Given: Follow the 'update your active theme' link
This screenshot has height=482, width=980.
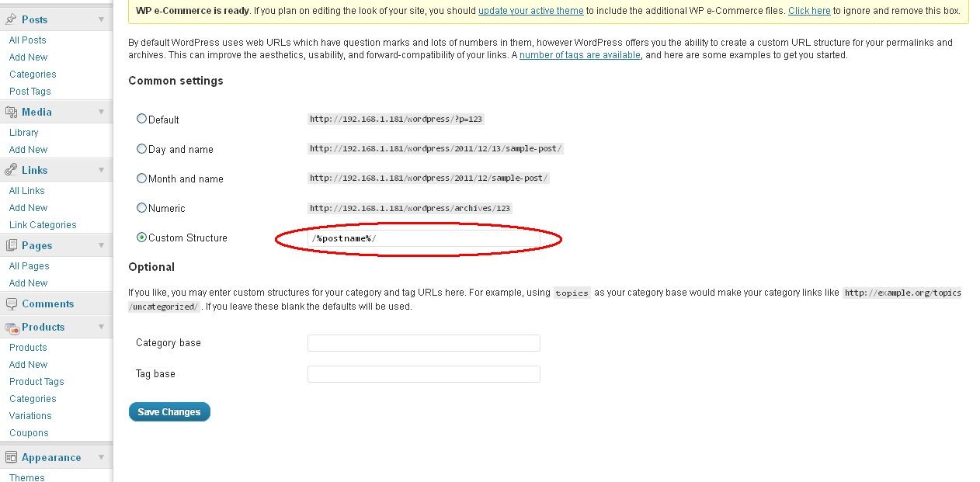Looking at the screenshot, I should 531,11.
